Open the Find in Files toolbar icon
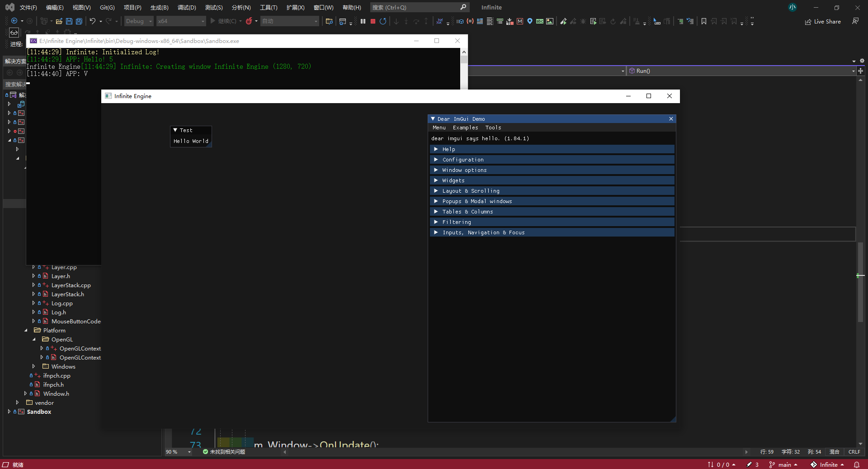Image resolution: width=868 pixels, height=469 pixels. point(329,21)
